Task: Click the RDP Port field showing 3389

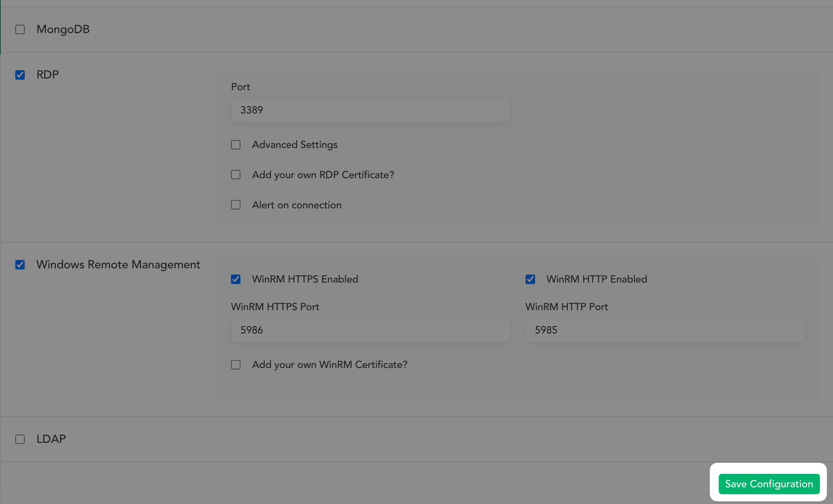Action: [370, 110]
